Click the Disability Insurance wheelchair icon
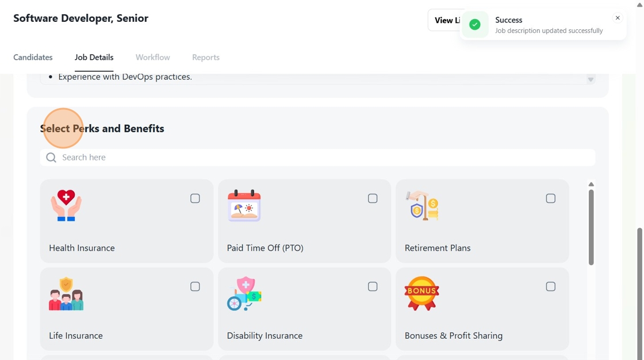The width and height of the screenshot is (644, 360). point(244,294)
